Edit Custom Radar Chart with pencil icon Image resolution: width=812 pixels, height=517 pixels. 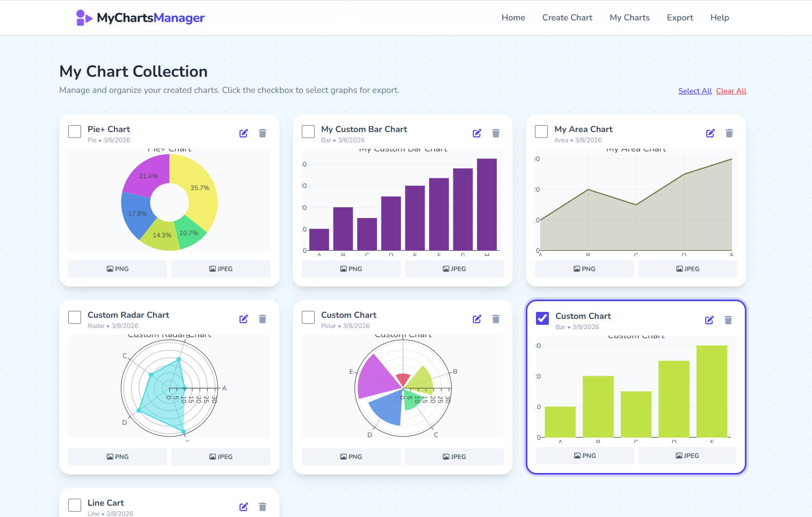(x=244, y=318)
